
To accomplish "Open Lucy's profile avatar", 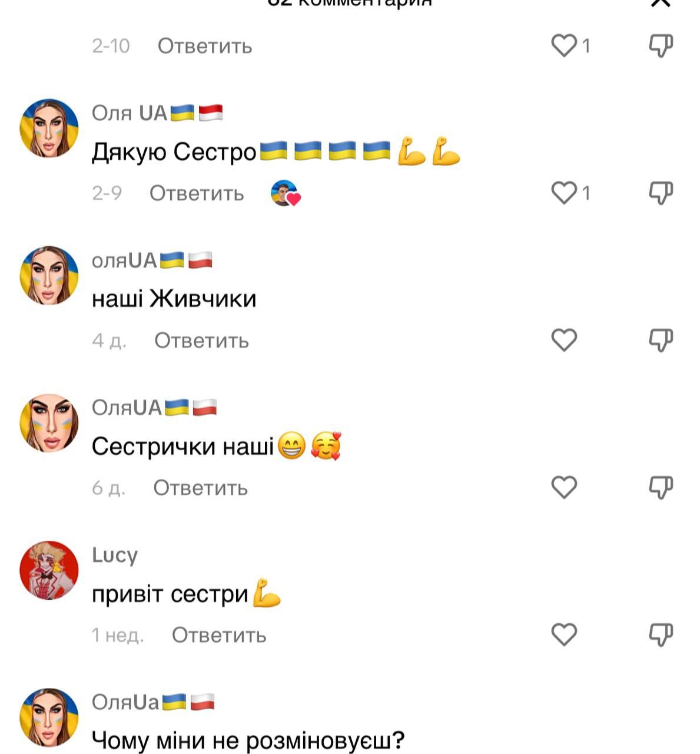I will pos(49,570).
